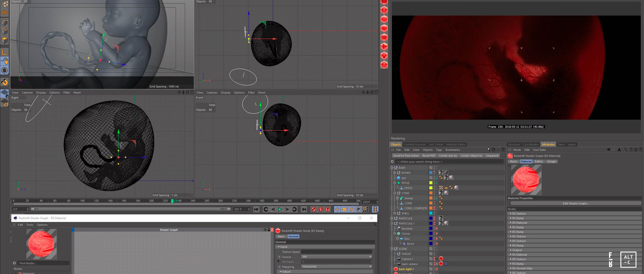
Task: Click Center Axis to button
Action: [448, 156]
